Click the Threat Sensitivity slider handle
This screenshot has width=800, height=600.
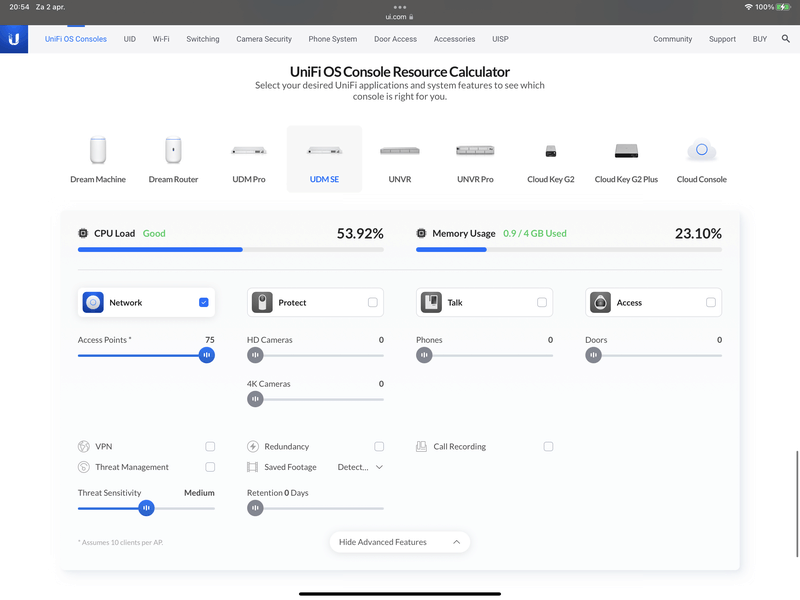[146, 508]
